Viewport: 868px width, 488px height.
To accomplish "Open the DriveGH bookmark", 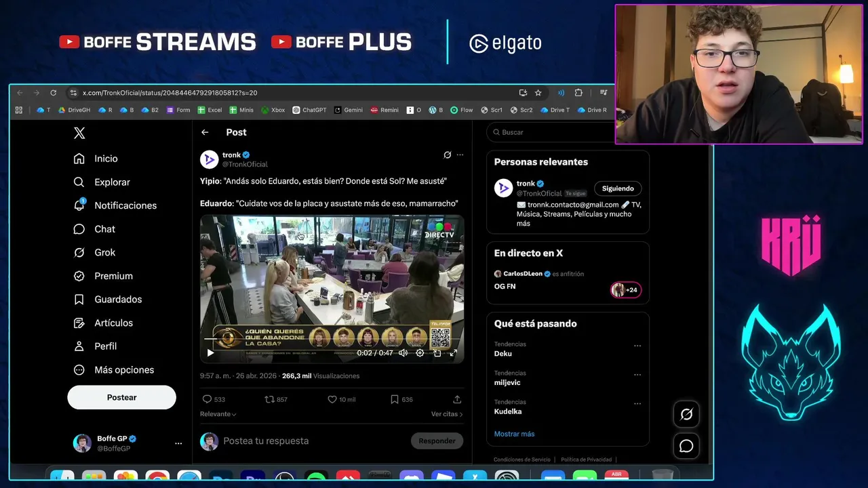I will 74,110.
